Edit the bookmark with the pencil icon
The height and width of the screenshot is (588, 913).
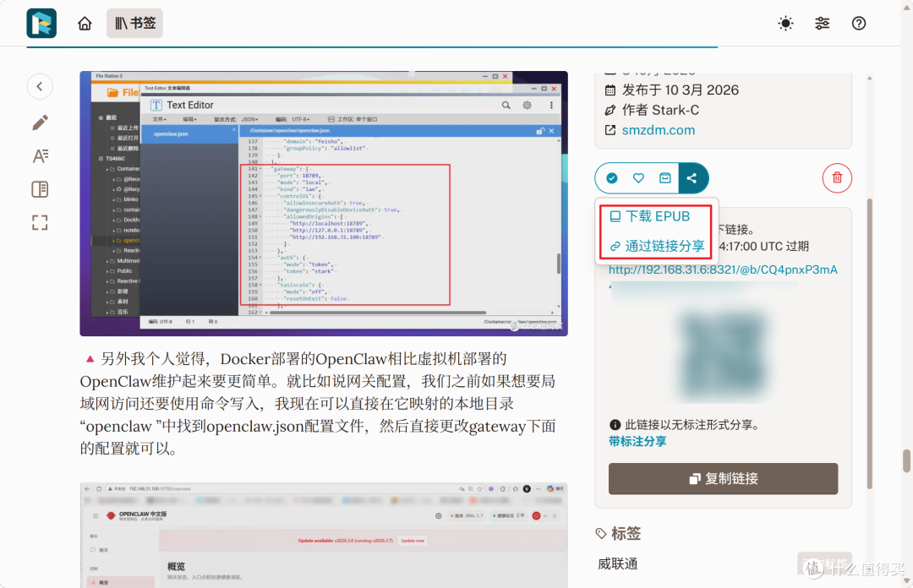[41, 122]
